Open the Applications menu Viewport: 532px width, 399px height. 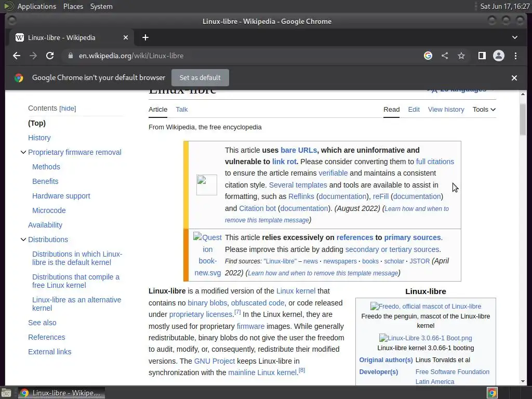coord(37,6)
